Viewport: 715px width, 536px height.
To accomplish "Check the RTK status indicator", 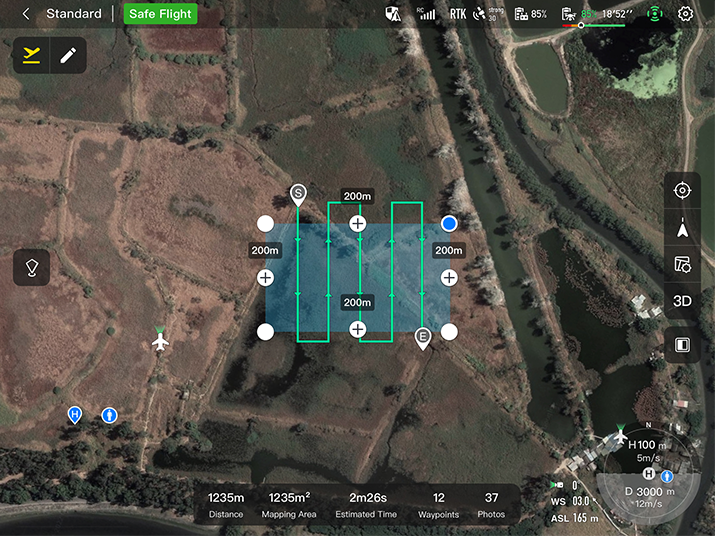I will [x=458, y=14].
